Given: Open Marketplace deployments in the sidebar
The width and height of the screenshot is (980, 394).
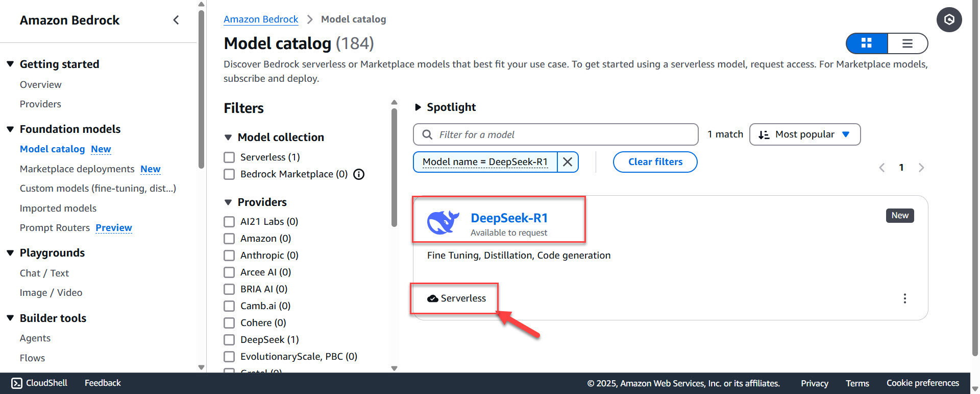Looking at the screenshot, I should 77,169.
